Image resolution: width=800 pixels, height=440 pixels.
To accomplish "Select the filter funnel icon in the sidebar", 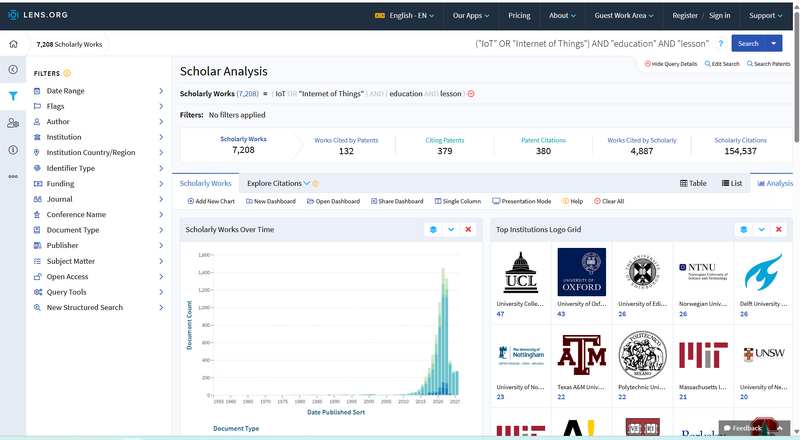I will click(x=13, y=96).
